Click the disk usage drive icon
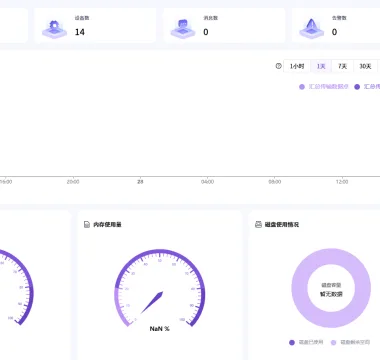Screen dimensions: 380x360 [258, 224]
